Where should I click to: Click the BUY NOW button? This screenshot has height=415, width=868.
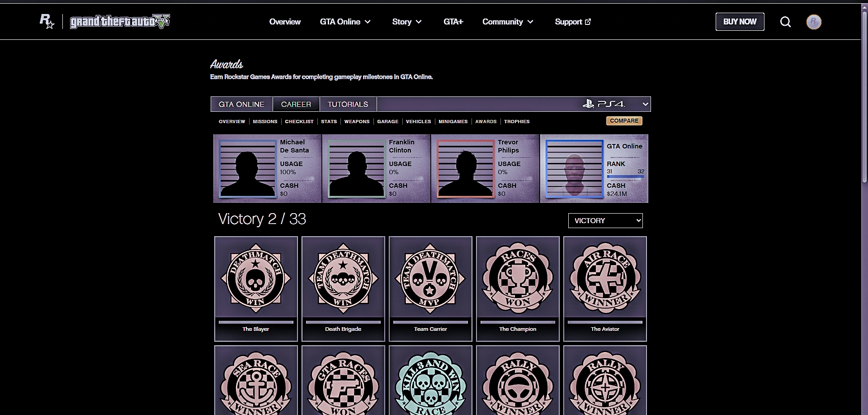point(740,22)
